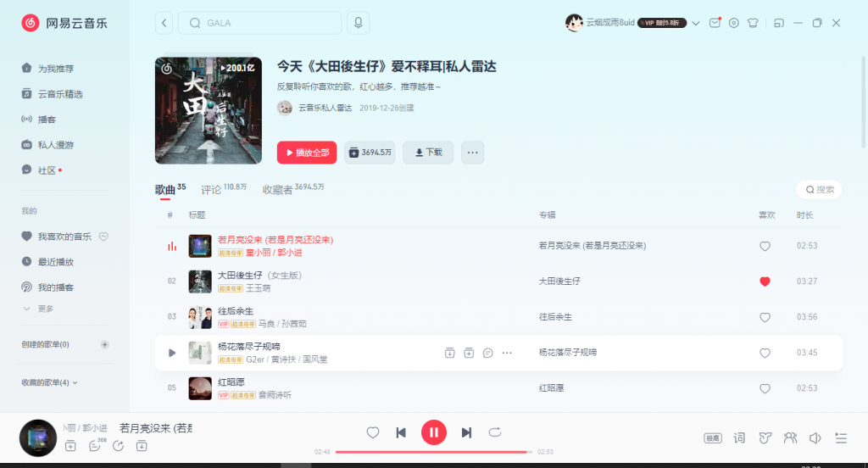Click the 下载 button
Screen dimensions: 868x468
point(428,153)
